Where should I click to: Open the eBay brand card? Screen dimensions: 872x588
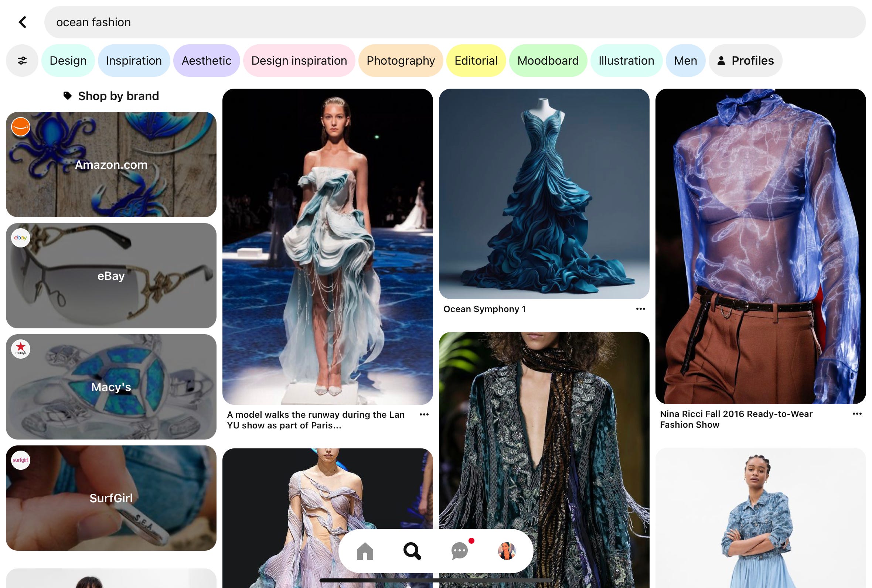point(111,276)
